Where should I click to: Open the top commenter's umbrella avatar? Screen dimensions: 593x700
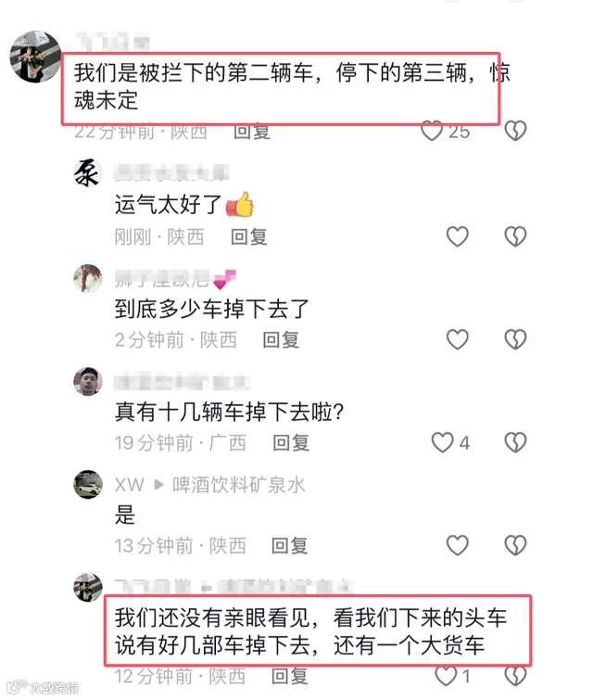(36, 57)
